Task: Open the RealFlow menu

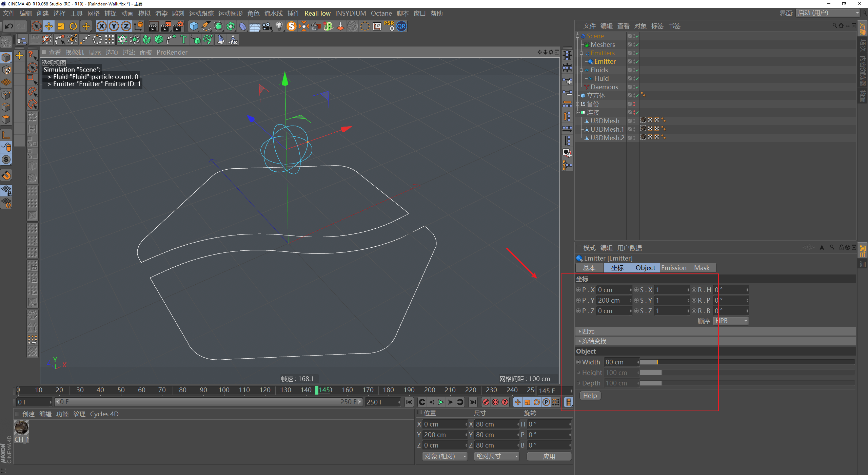Action: tap(317, 13)
